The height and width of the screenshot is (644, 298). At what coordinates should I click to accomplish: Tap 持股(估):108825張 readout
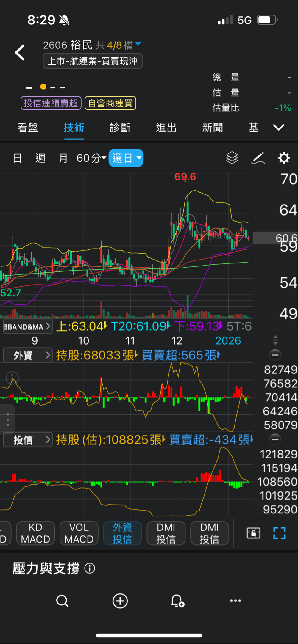pyautogui.click(x=111, y=440)
